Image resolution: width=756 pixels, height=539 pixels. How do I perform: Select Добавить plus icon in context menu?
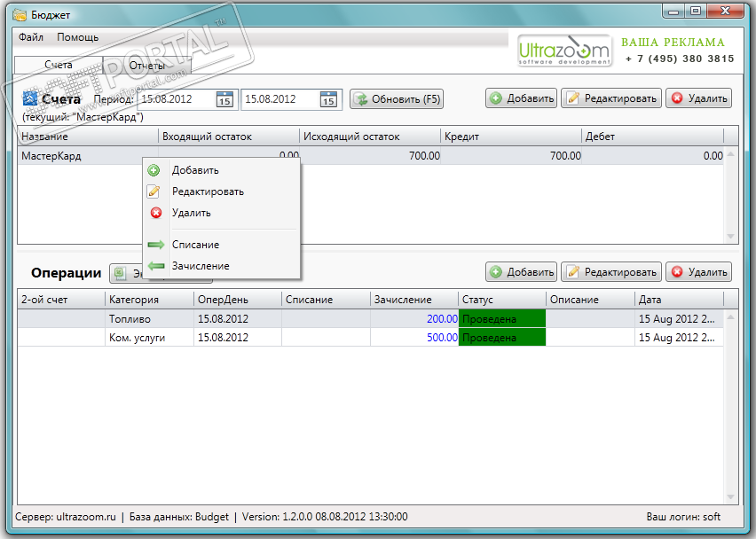(x=154, y=170)
